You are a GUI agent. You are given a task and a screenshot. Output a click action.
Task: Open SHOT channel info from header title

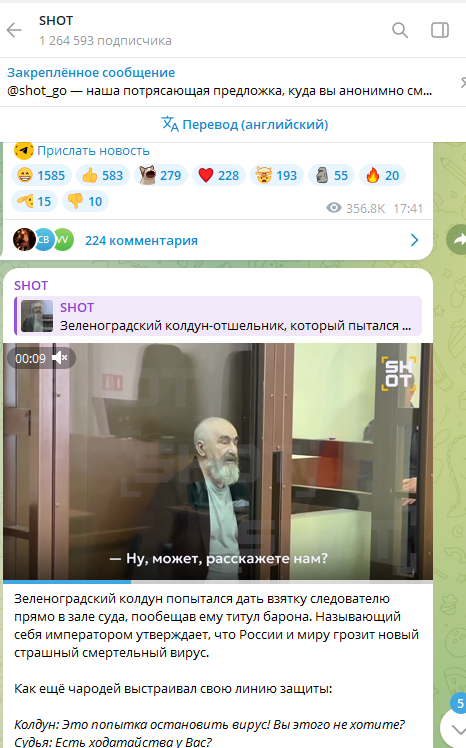point(56,21)
